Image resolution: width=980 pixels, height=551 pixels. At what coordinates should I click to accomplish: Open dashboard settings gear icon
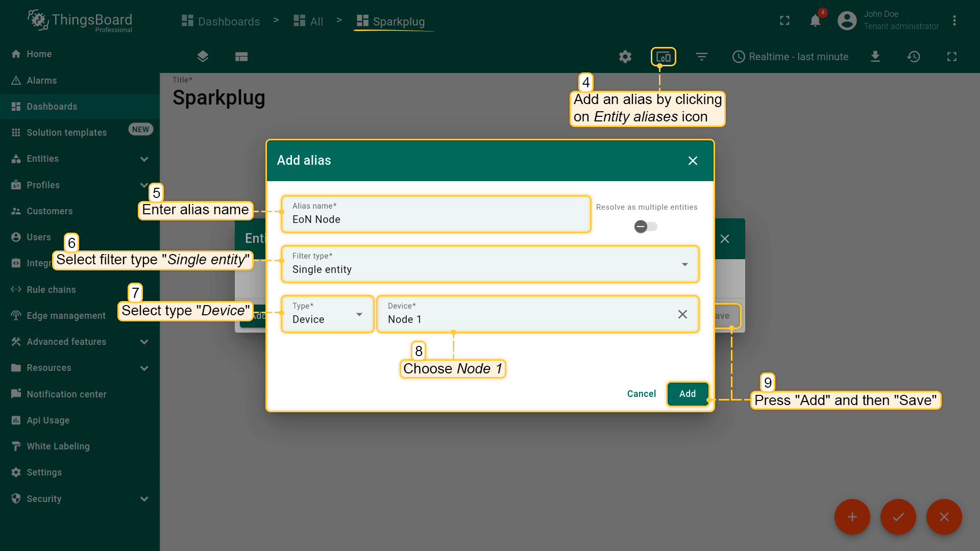[625, 57]
